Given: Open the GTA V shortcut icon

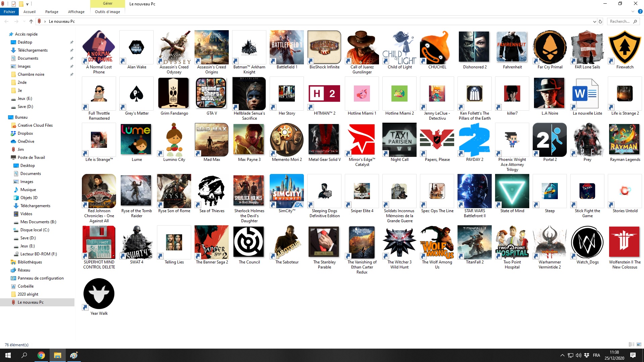Looking at the screenshot, I should [x=211, y=94].
